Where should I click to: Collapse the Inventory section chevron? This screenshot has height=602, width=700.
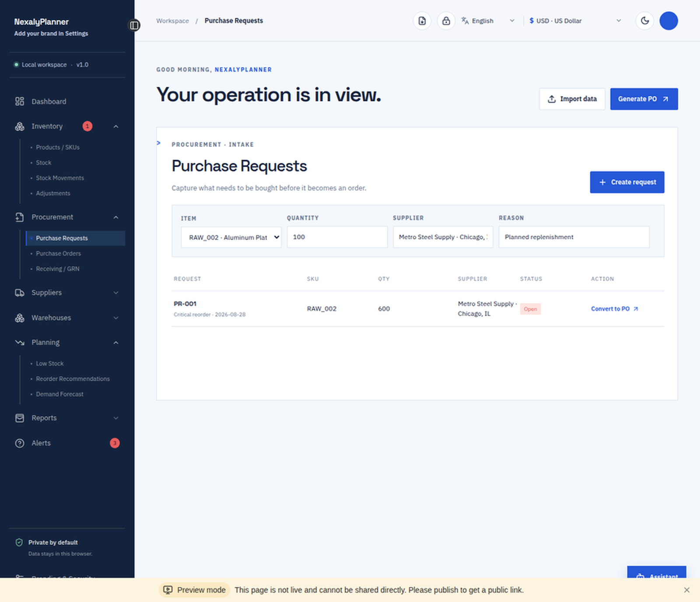(x=116, y=126)
